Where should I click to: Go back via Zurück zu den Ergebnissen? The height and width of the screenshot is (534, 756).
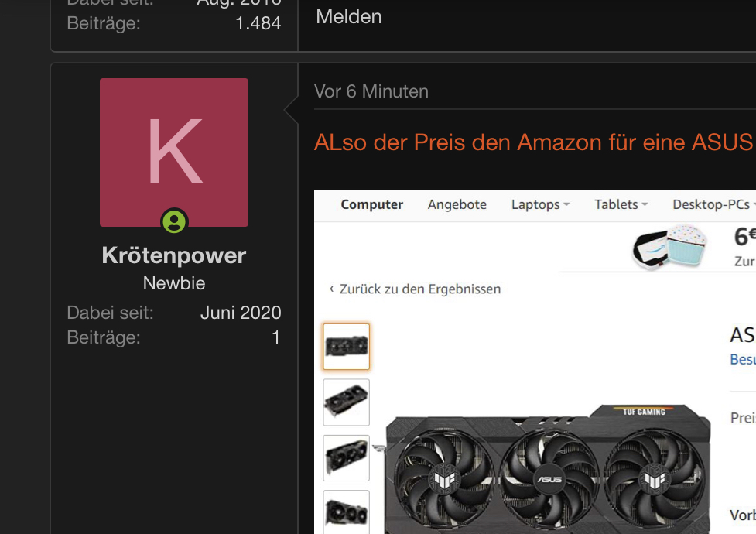point(420,289)
